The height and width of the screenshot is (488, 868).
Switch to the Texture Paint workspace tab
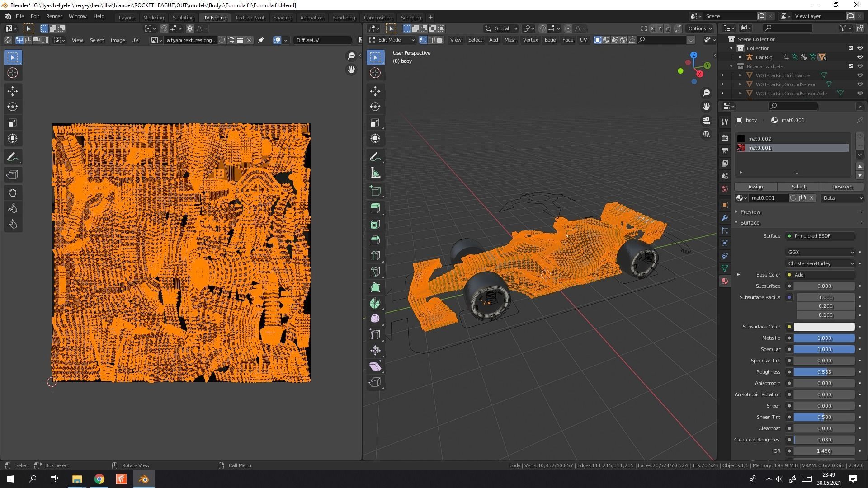tap(250, 18)
